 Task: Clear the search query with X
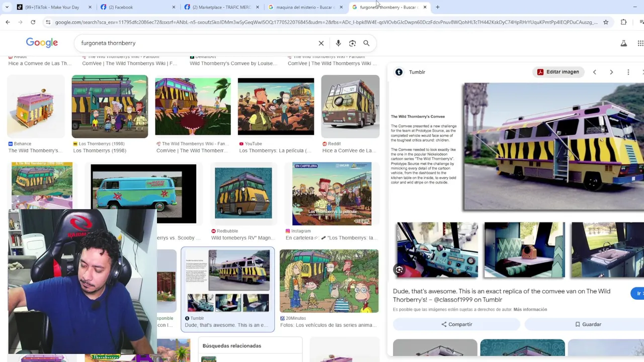tap(321, 43)
